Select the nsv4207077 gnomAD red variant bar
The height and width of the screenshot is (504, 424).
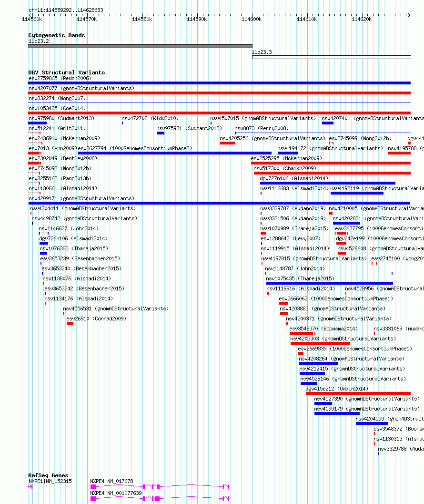(x=220, y=93)
